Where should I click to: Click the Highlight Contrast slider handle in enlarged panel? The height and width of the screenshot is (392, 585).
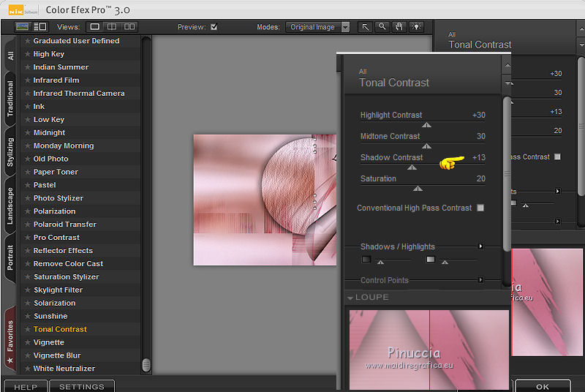[x=426, y=125]
